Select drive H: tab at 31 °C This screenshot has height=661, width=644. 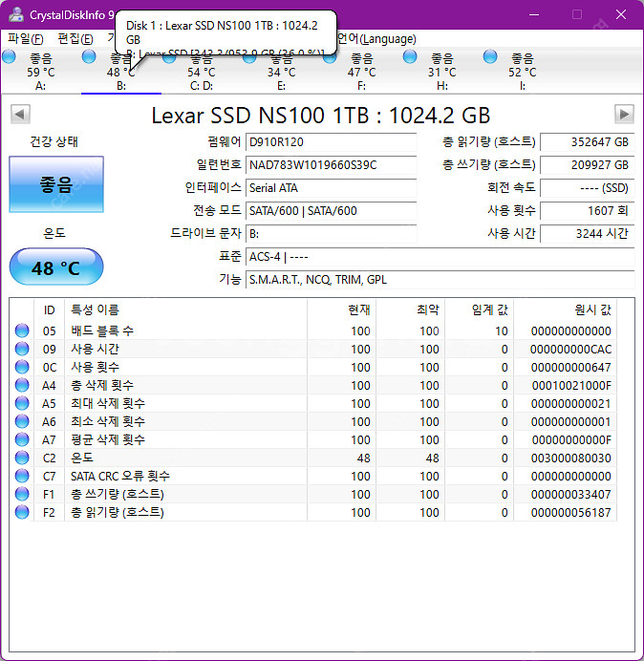pyautogui.click(x=441, y=72)
